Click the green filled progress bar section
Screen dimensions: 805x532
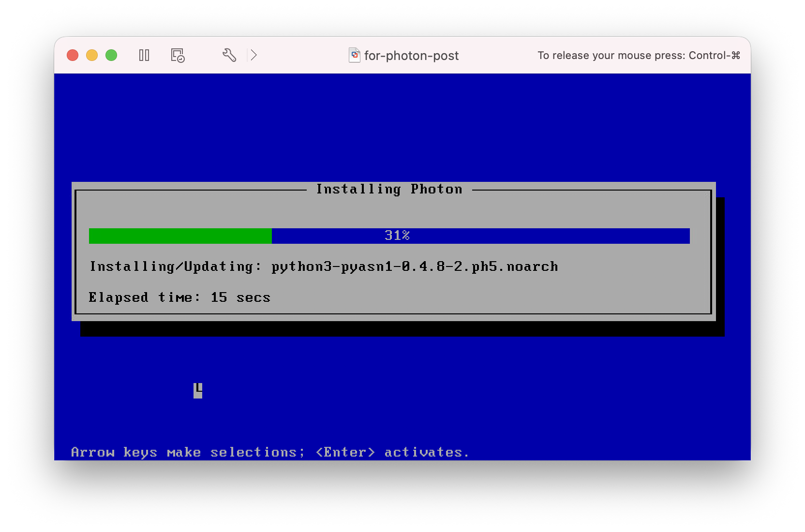[x=180, y=236]
